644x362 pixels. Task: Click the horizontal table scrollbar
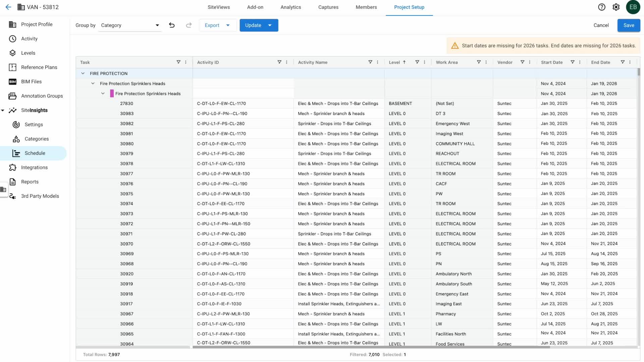[x=371, y=347]
